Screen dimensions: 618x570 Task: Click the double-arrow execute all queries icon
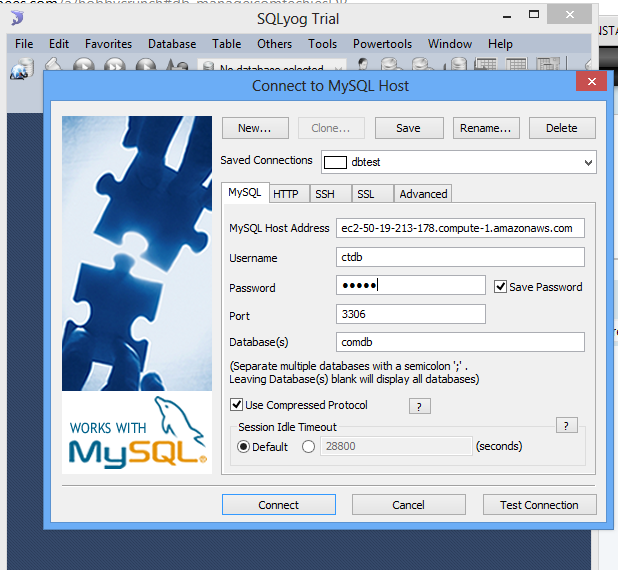(x=115, y=64)
